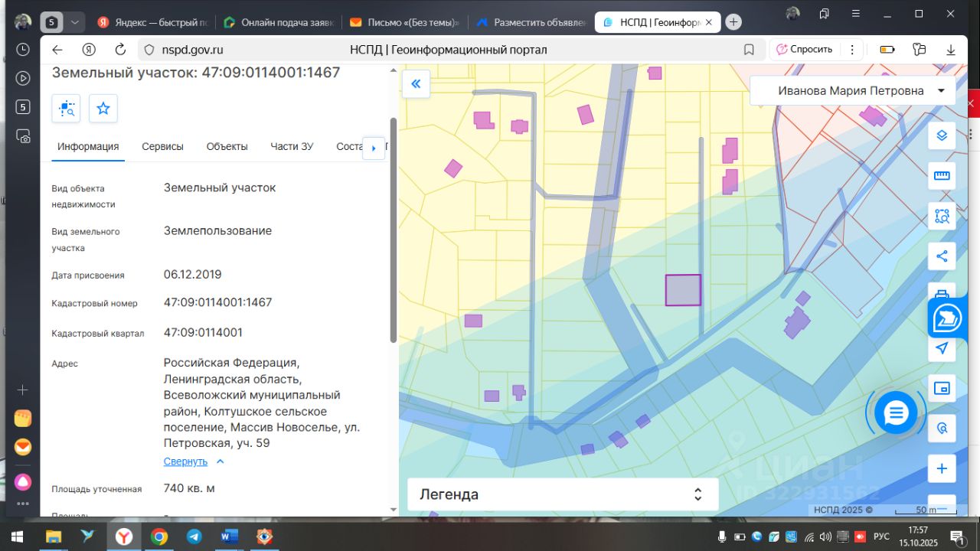The height and width of the screenshot is (551, 980).
Task: Click the info panel vertical scrollbar
Action: tap(394, 230)
